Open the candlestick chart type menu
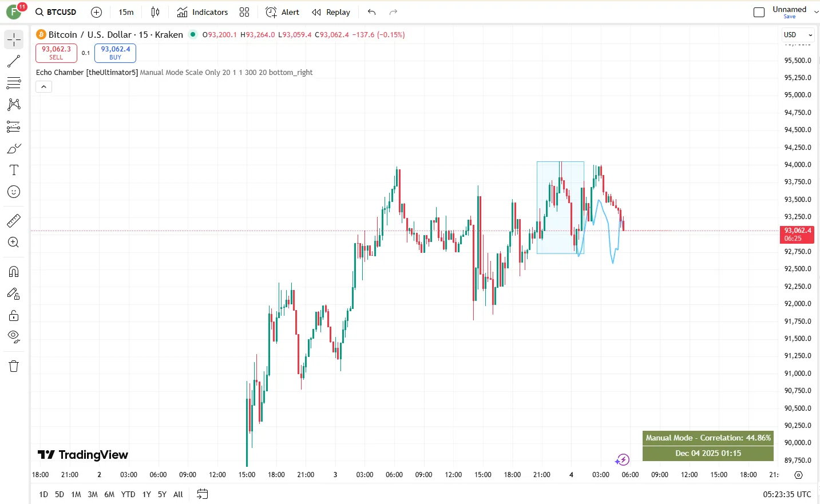Image resolution: width=820 pixels, height=504 pixels. 155,12
